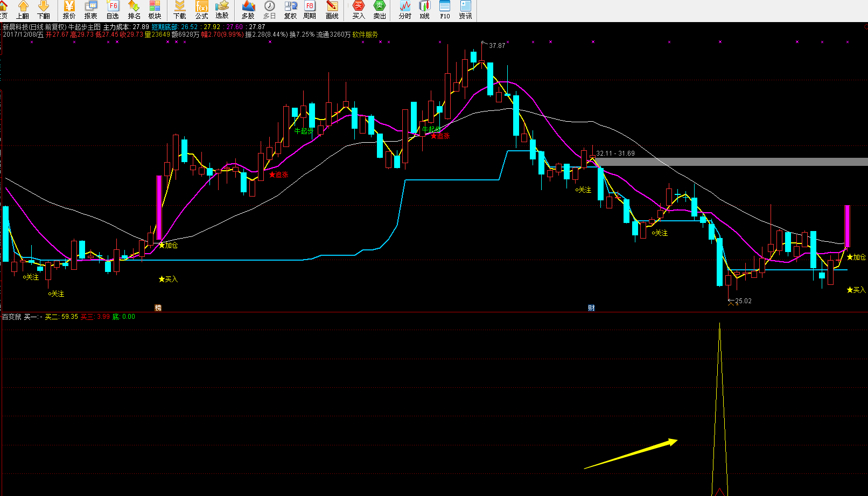Open the 报价 quotes icon
The image size is (868, 496).
[69, 10]
